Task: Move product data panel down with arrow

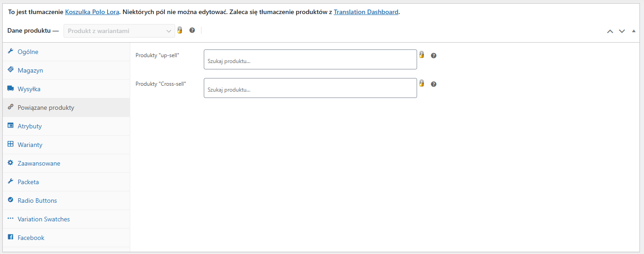Action: click(622, 31)
